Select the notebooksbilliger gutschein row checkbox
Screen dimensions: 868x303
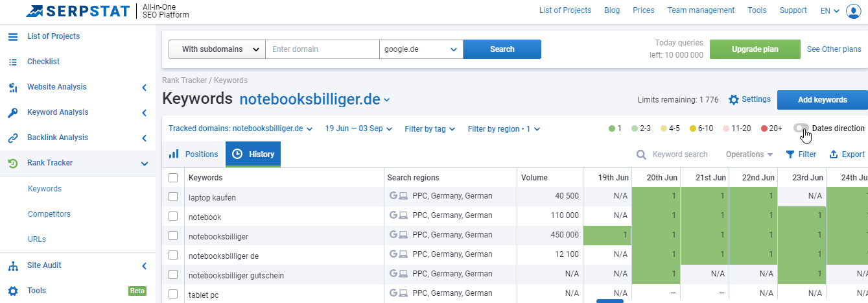pos(173,274)
